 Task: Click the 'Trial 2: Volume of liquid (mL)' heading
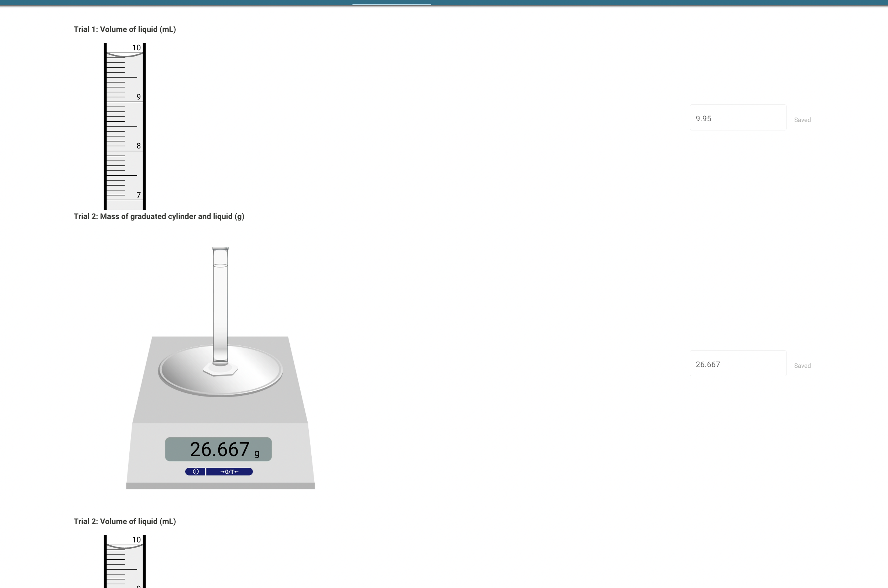(x=125, y=521)
